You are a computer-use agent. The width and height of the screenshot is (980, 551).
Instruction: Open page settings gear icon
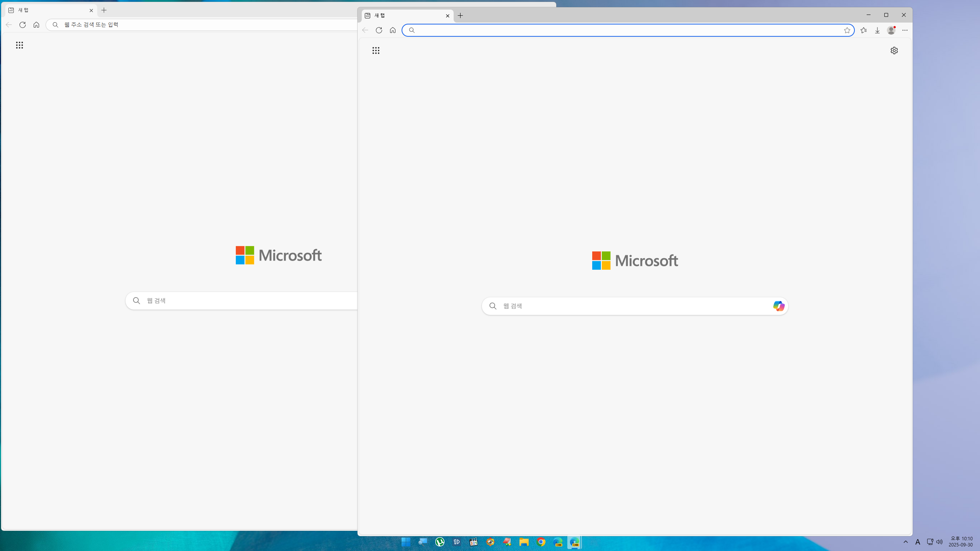coord(894,51)
